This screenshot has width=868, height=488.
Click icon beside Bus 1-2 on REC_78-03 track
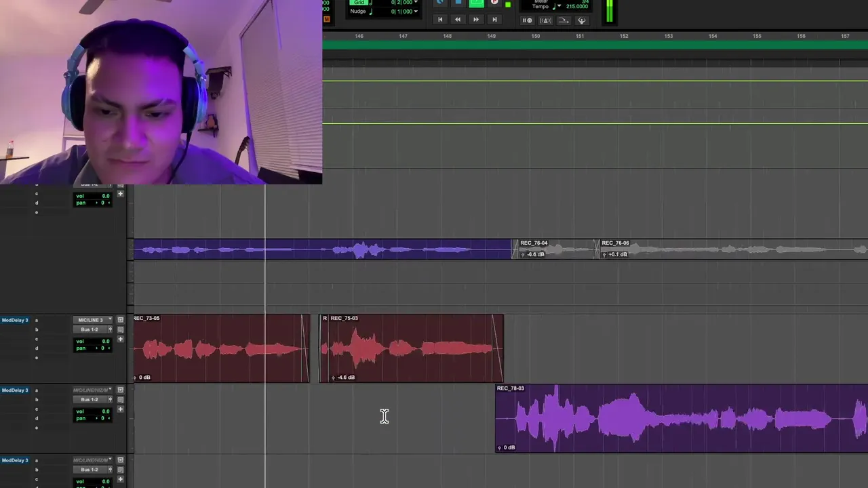tap(121, 400)
